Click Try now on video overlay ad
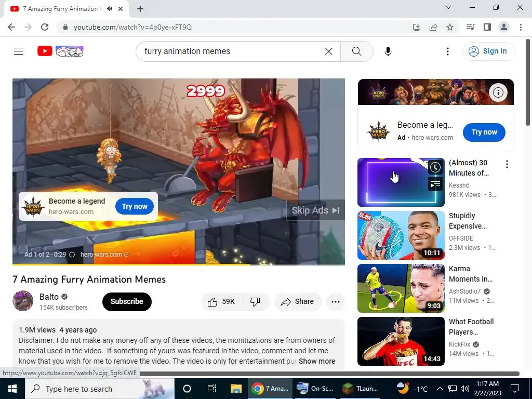This screenshot has height=399, width=532. point(135,206)
